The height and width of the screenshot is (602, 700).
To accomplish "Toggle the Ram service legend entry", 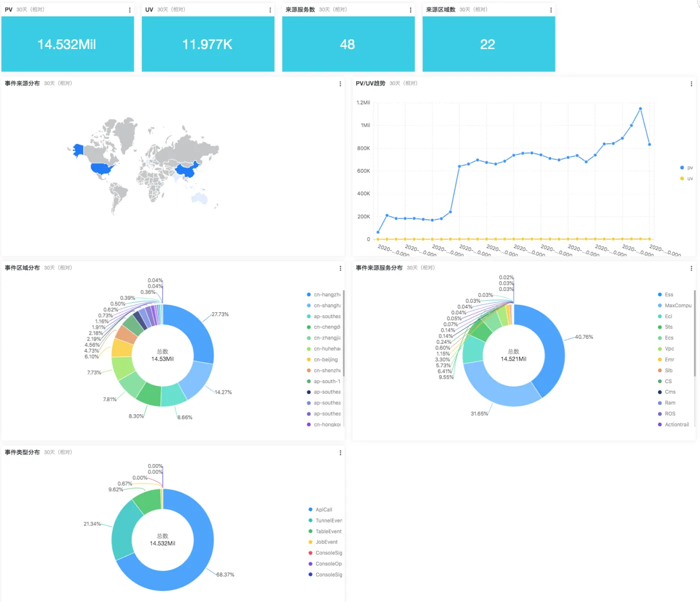I will [666, 403].
